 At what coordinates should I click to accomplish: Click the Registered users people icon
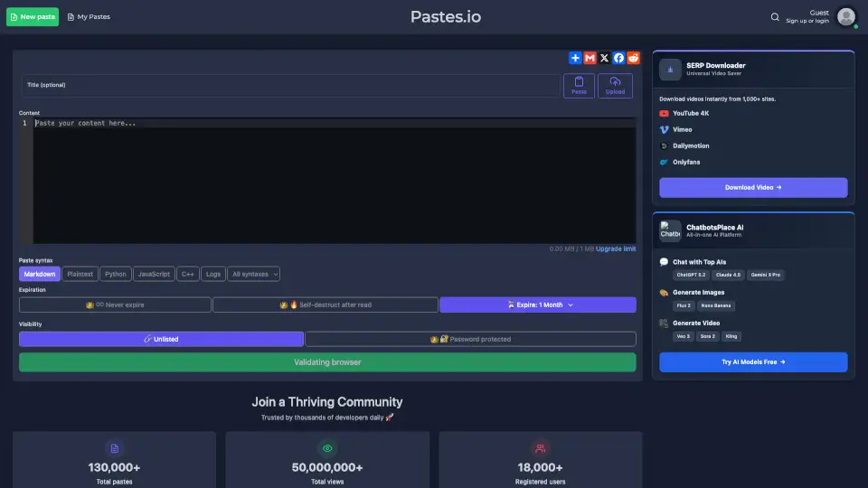(541, 449)
